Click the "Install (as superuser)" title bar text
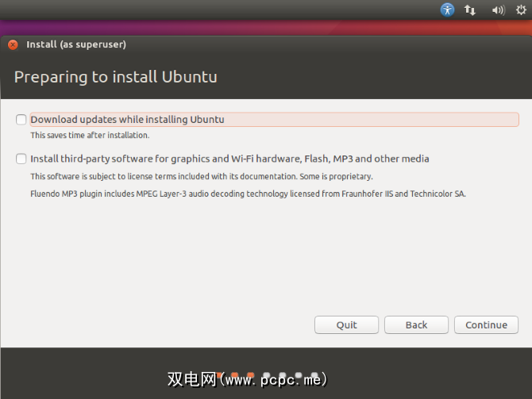The width and height of the screenshot is (532, 399). pos(76,45)
